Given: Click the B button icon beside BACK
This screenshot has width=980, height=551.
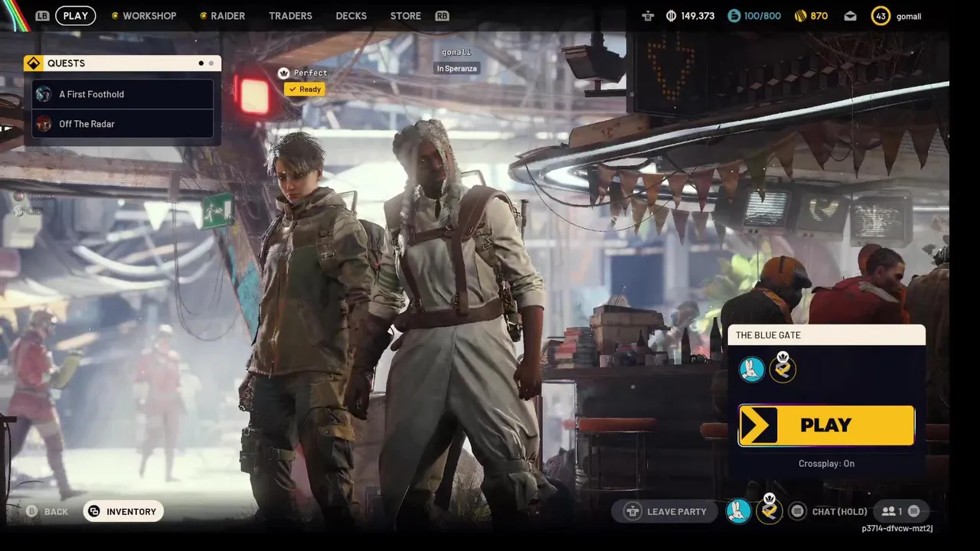Looking at the screenshot, I should [31, 511].
